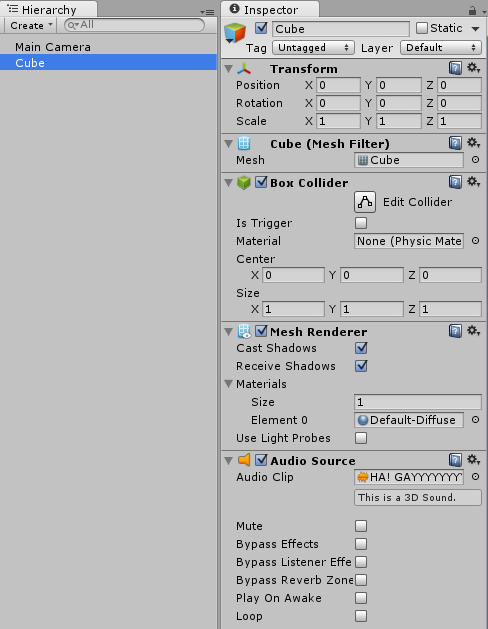Viewport: 488px width, 629px height.
Task: Click the Position X input field
Action: tap(338, 85)
